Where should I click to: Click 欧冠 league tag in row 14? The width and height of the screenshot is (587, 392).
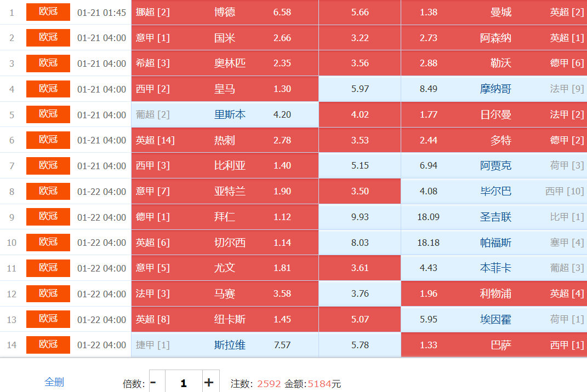(48, 345)
